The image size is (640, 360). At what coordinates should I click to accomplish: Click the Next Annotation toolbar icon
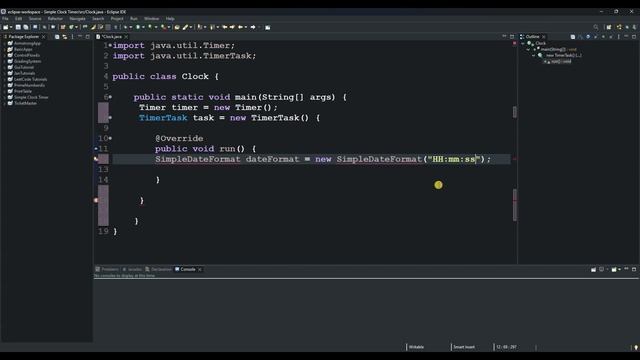(199, 27)
